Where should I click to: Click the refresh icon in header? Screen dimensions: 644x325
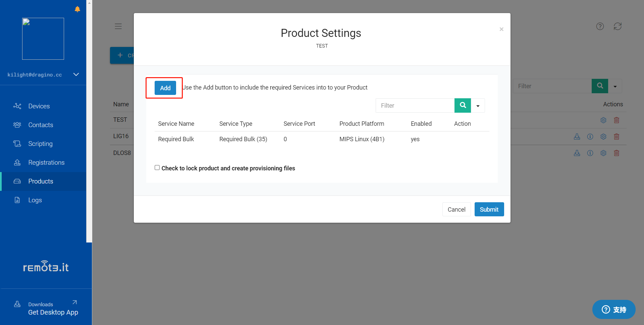pyautogui.click(x=618, y=26)
